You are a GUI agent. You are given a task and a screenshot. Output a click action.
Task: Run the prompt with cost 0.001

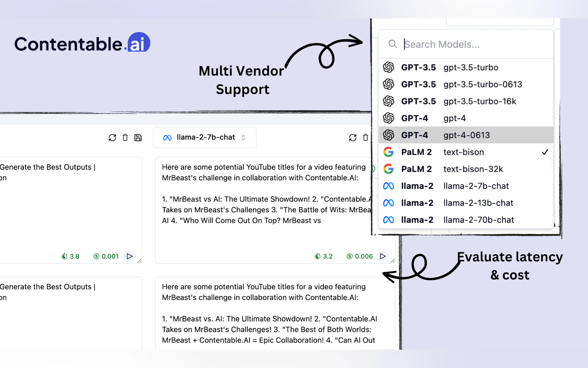click(x=130, y=256)
